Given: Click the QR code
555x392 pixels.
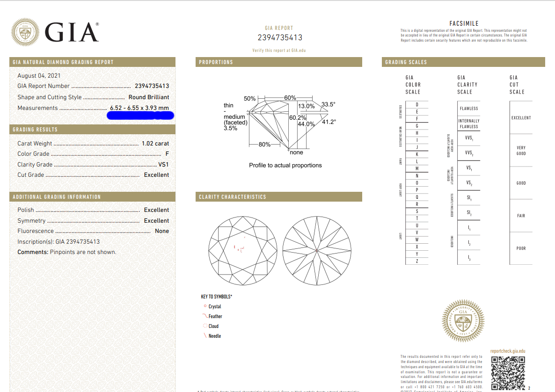Looking at the screenshot, I should click(x=508, y=373).
